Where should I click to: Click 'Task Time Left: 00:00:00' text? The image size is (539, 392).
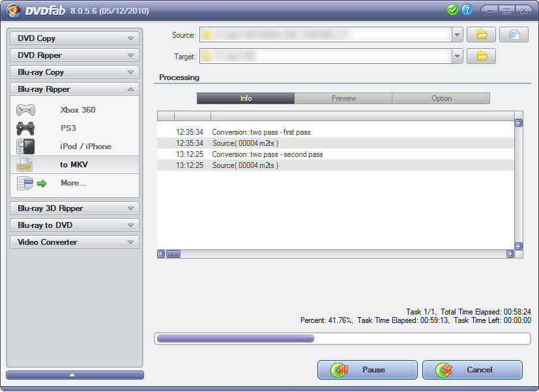coord(492,320)
